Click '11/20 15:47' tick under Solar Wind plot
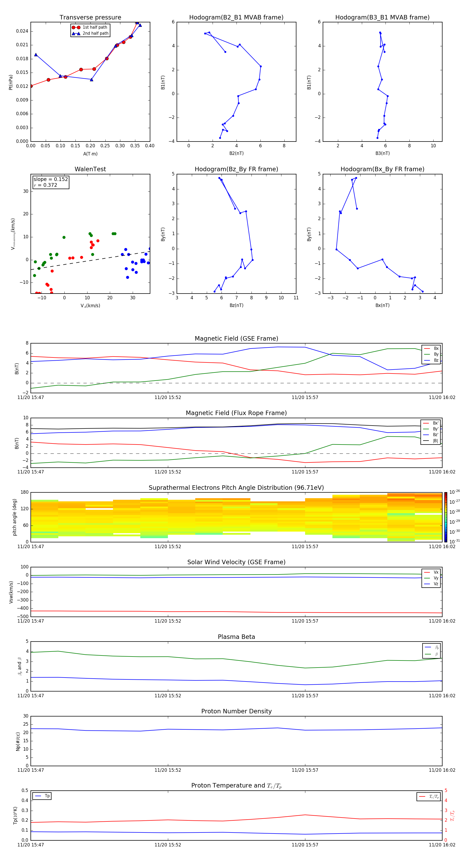 31,621
